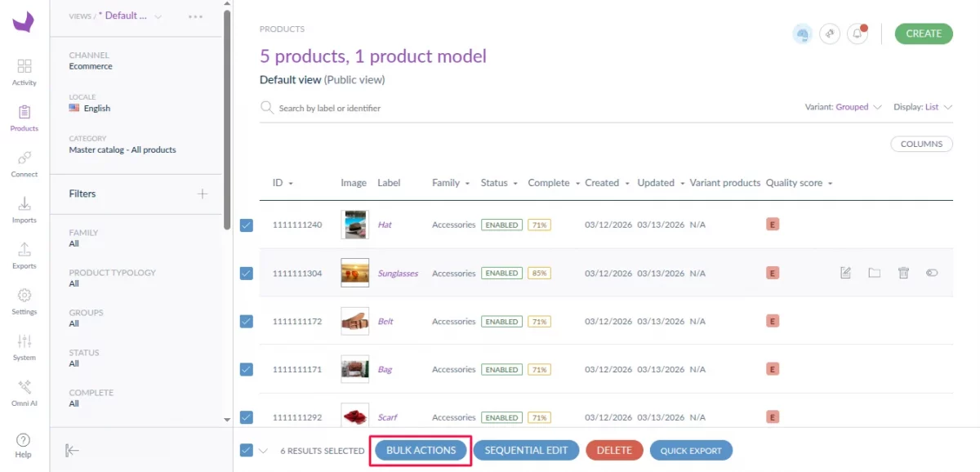Image resolution: width=980 pixels, height=472 pixels.
Task: Open the announcements megaphone icon
Action: pos(830,33)
